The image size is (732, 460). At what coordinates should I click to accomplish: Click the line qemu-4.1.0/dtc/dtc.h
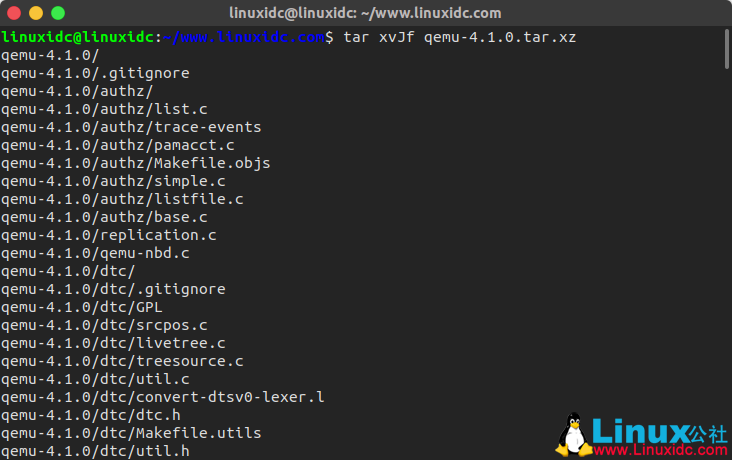tap(91, 415)
